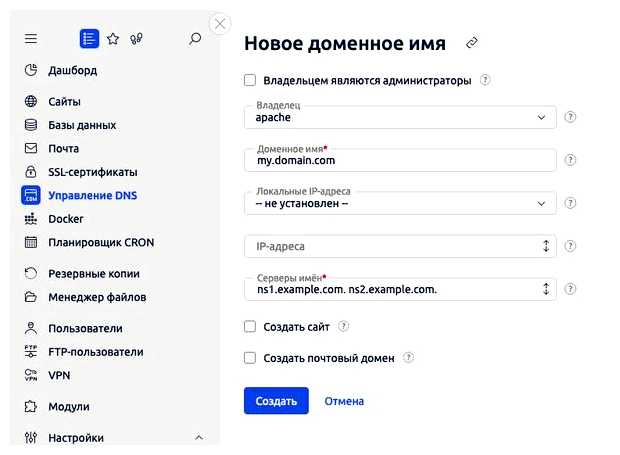Open Планировщик CRON menu item
620x455 pixels.
coord(101,242)
